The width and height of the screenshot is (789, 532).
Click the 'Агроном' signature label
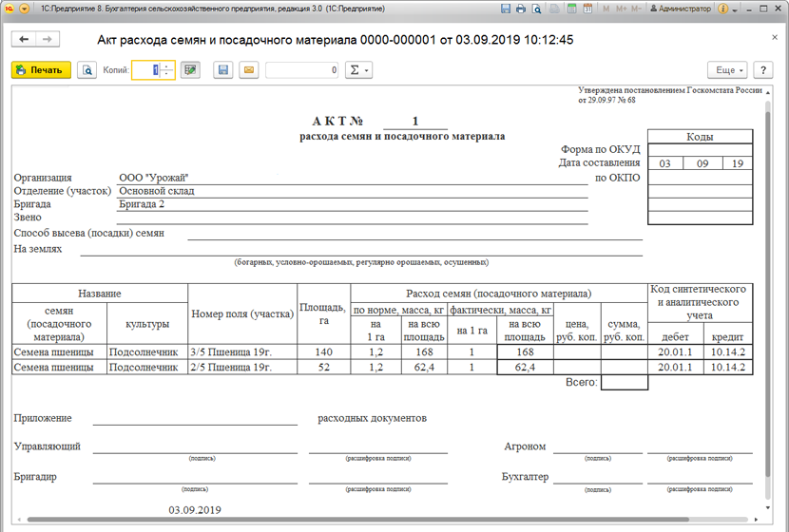(525, 446)
